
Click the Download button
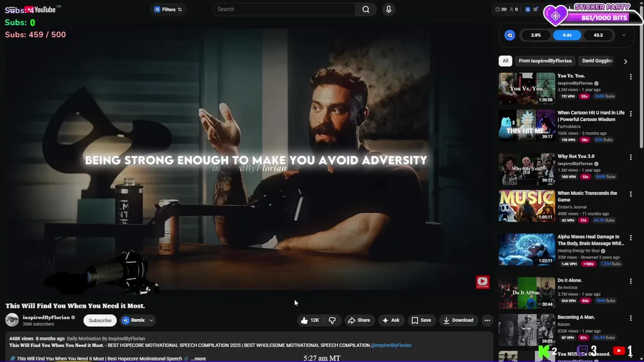click(458, 320)
